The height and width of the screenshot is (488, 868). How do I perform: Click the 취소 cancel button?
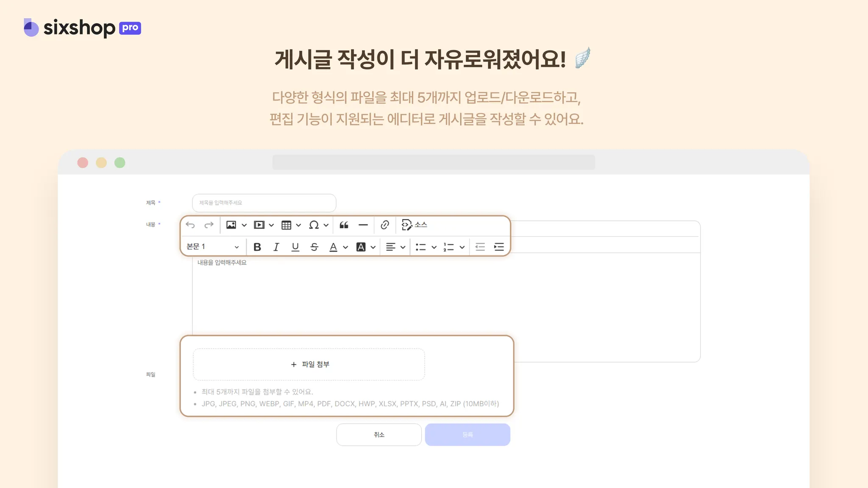[x=379, y=435]
